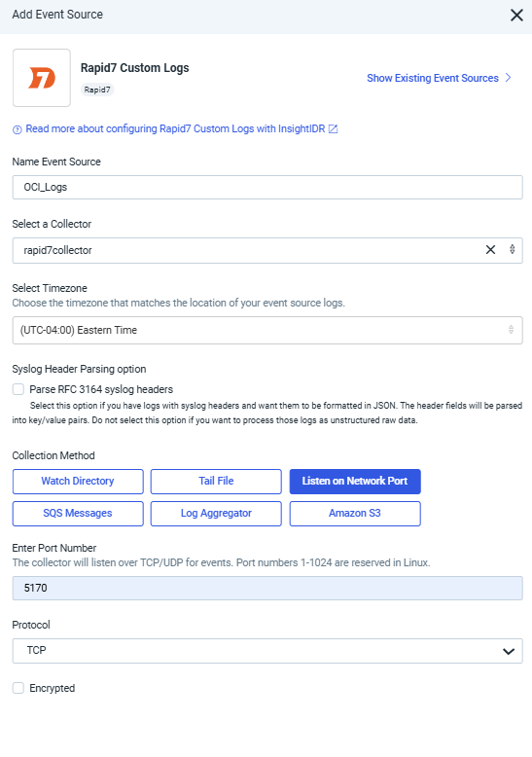Enable Parse RFC 3164 syslog headers
This screenshot has width=532, height=757.
[18, 389]
